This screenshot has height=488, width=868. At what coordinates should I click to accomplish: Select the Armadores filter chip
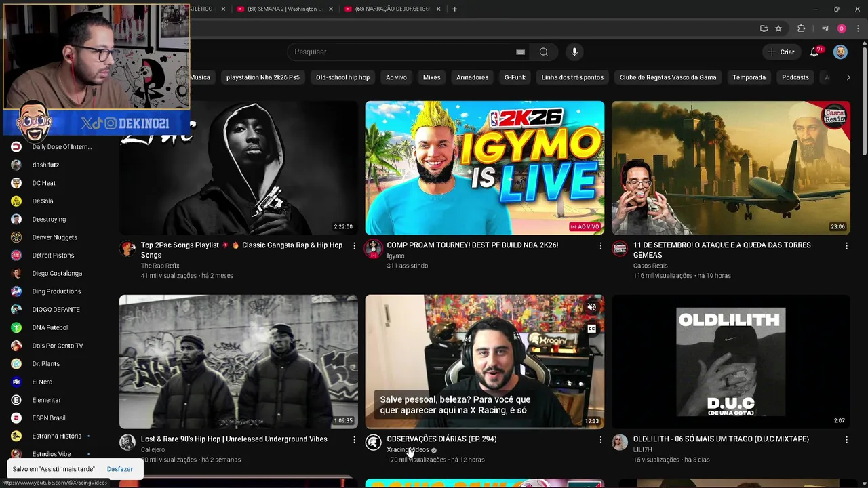tap(472, 77)
